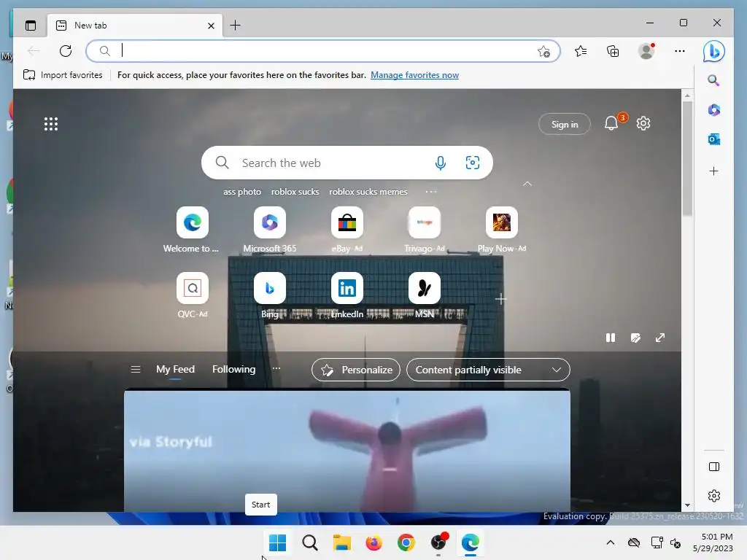This screenshot has height=560, width=747.
Task: Add a new quick link plus
Action: (x=500, y=299)
